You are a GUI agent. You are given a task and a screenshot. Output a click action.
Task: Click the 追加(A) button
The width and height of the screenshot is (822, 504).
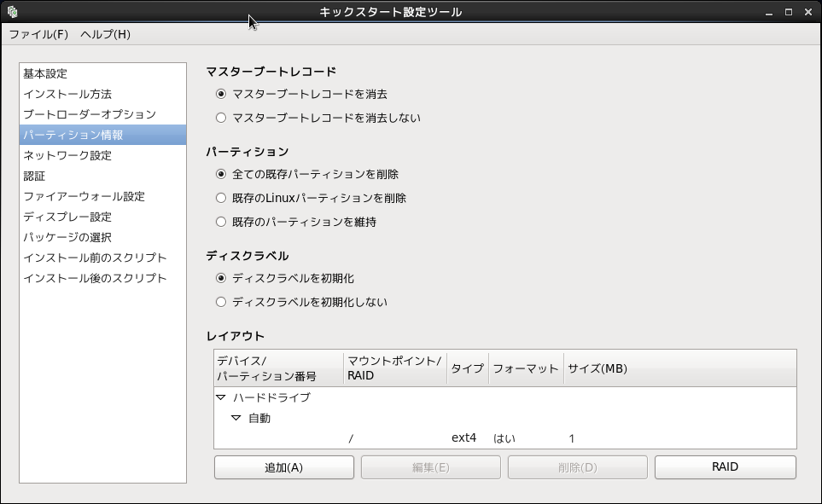coord(283,467)
